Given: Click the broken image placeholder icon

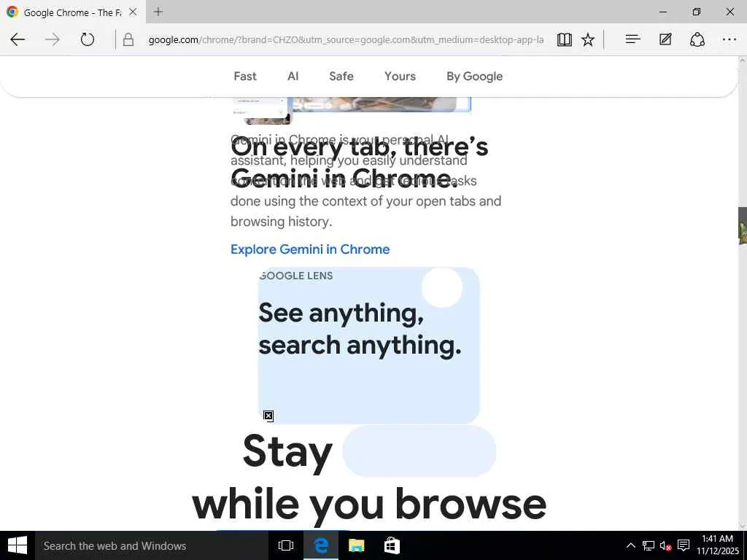Looking at the screenshot, I should 268,416.
